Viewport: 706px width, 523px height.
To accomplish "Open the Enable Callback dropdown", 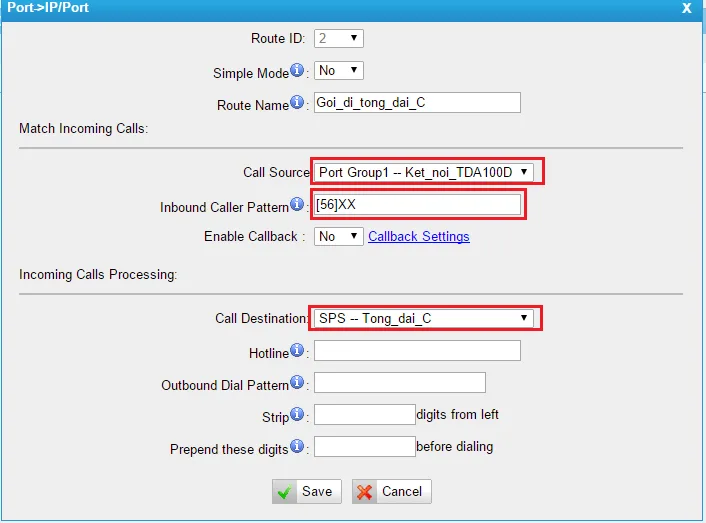I will [338, 237].
